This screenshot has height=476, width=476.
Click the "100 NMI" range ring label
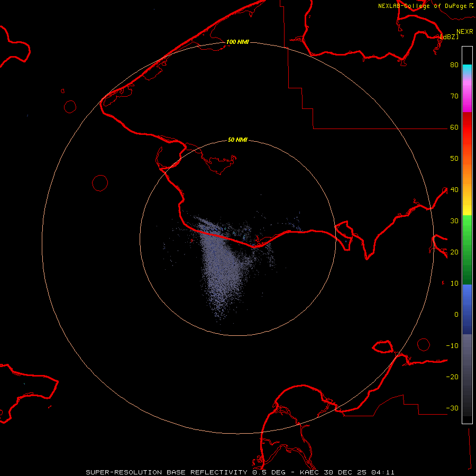(237, 42)
